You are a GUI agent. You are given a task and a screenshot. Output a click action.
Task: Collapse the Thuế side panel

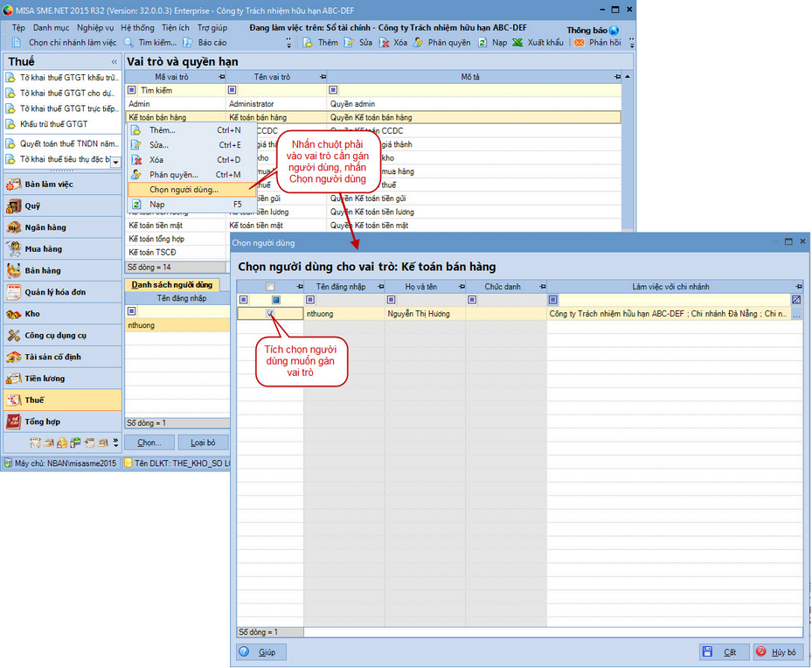coord(114,61)
